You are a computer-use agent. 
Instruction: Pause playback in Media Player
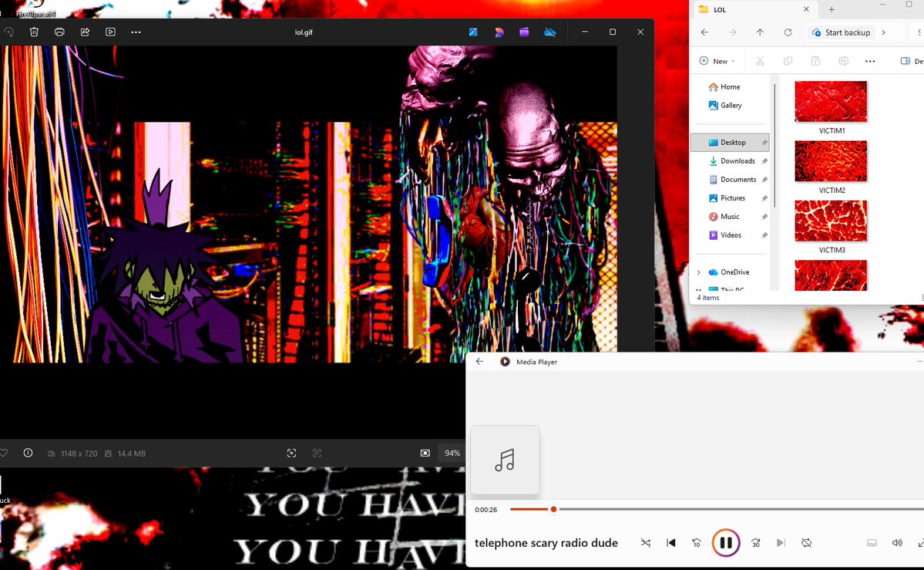[726, 543]
